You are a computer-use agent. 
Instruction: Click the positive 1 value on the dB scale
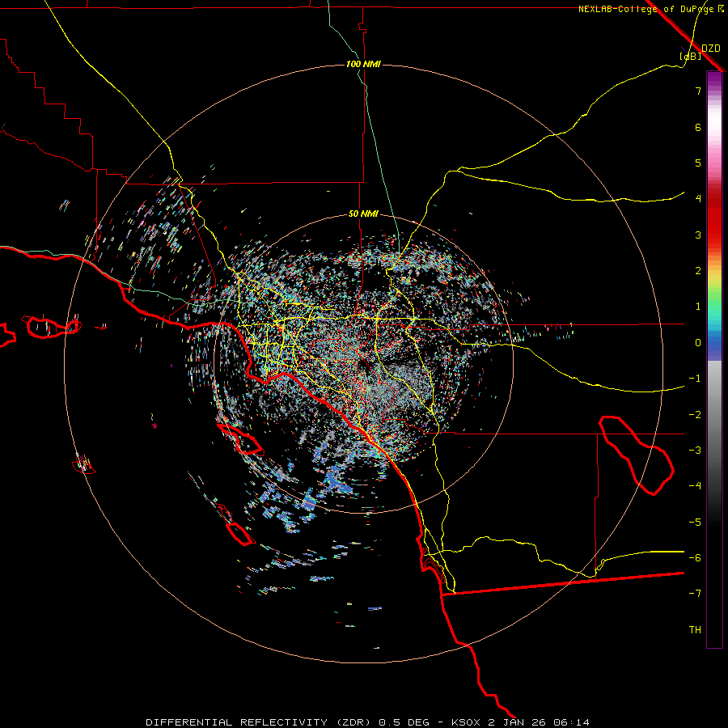(698, 307)
